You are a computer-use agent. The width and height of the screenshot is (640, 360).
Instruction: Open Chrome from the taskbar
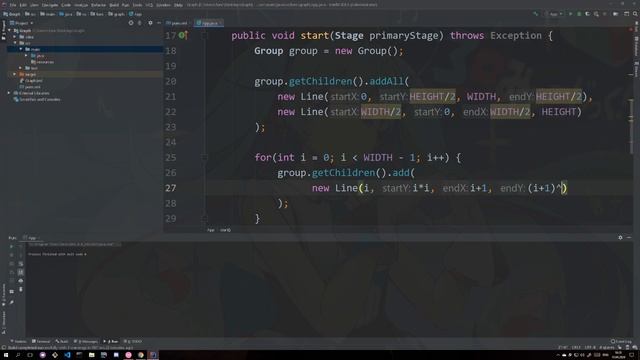tap(140, 355)
